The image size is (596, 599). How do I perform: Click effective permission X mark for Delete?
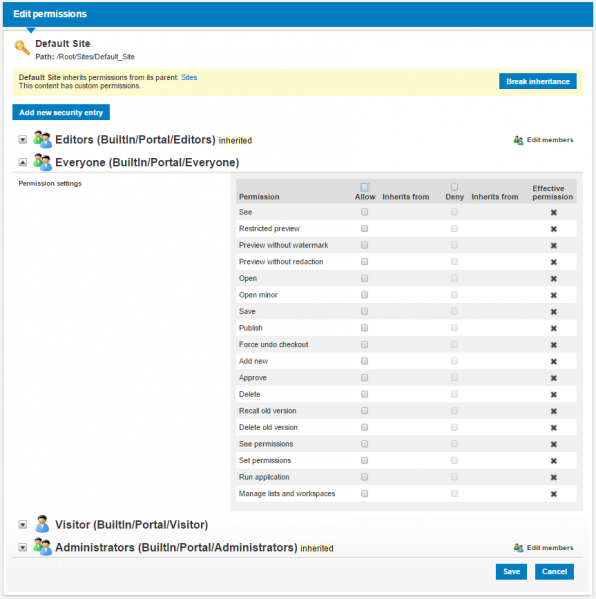tap(554, 395)
